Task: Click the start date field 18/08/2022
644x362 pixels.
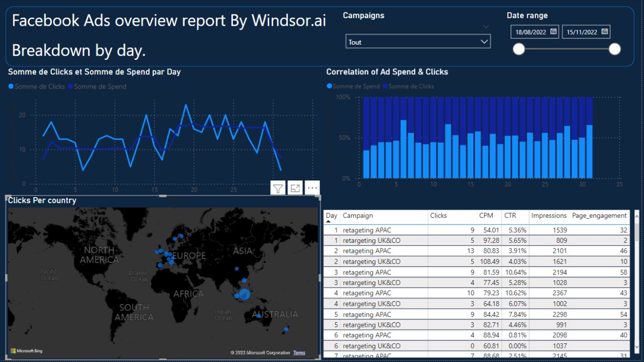Action: point(530,32)
